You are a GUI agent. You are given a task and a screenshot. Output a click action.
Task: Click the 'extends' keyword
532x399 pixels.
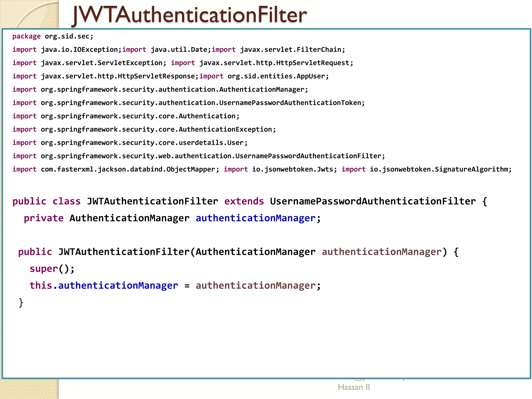tap(244, 201)
